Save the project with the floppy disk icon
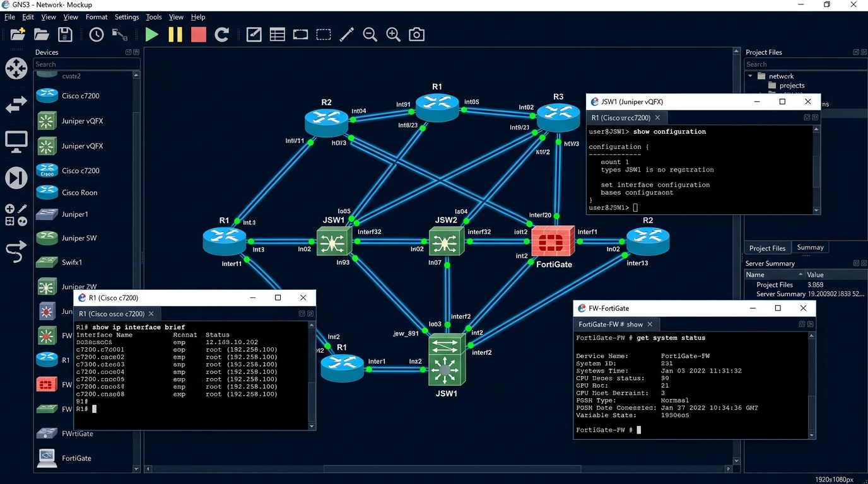Viewport: 868px width, 484px height. click(x=65, y=34)
